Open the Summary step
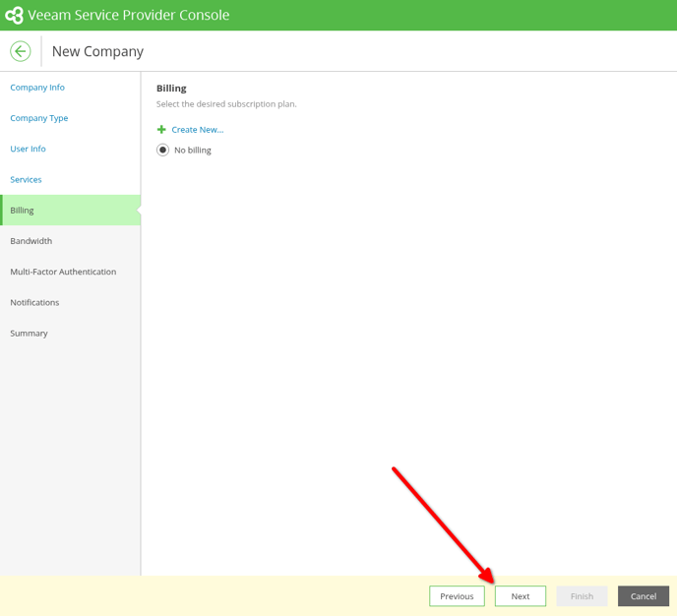The width and height of the screenshot is (677, 616). [x=29, y=334]
